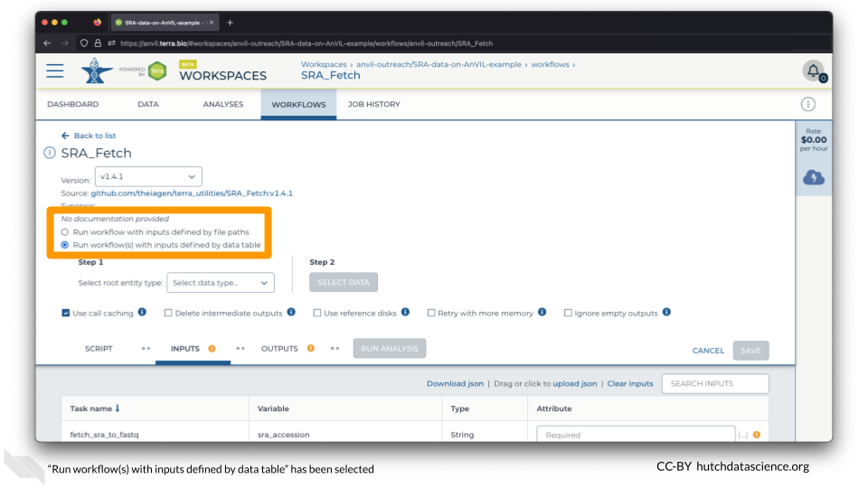Screen dimensions: 868x488
Task: Open a new browser tab
Action: point(230,23)
